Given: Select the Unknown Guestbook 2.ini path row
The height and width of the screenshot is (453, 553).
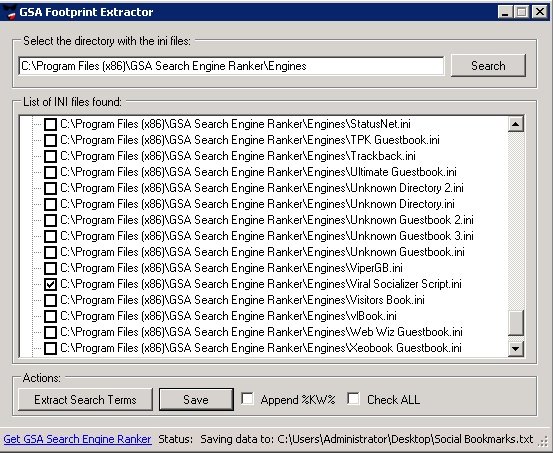Looking at the screenshot, I should (x=267, y=220).
